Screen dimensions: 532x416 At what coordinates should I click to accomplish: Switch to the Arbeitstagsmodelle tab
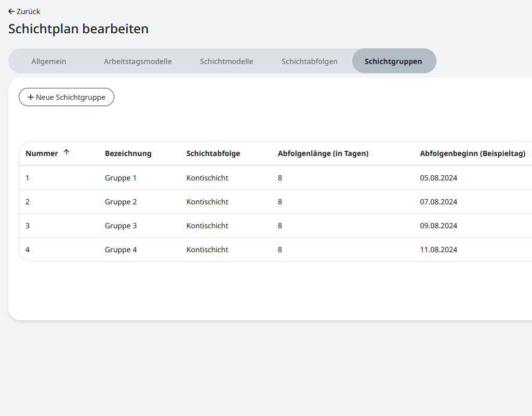click(138, 61)
